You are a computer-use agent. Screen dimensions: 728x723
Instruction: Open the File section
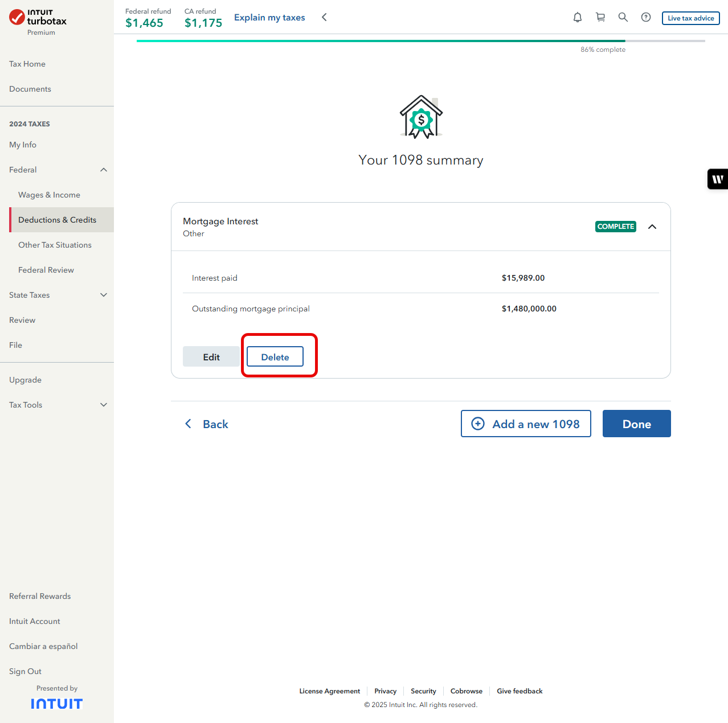coord(15,345)
